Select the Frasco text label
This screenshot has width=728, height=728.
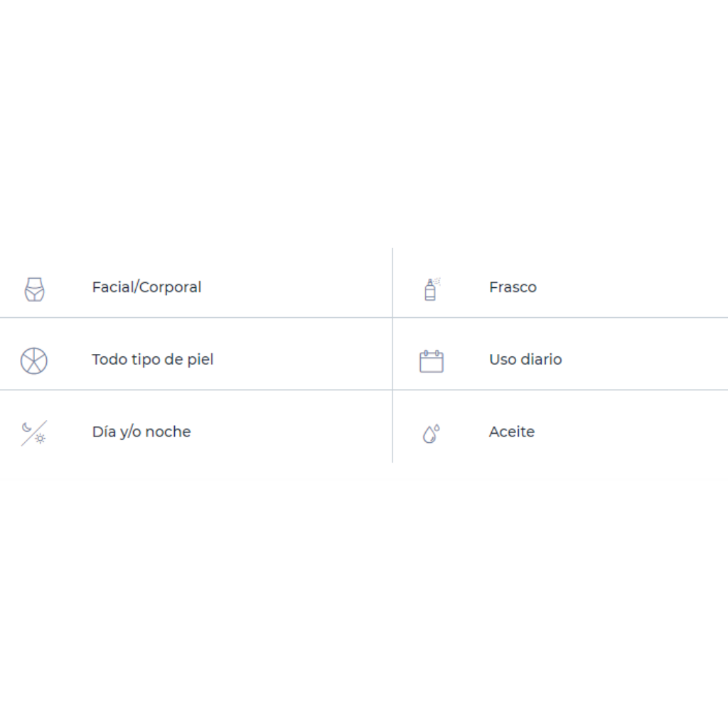point(513,287)
